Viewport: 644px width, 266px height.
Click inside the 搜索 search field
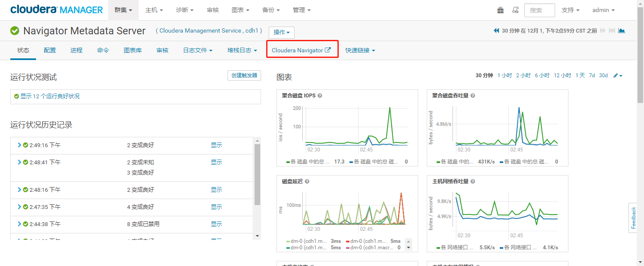[540, 10]
